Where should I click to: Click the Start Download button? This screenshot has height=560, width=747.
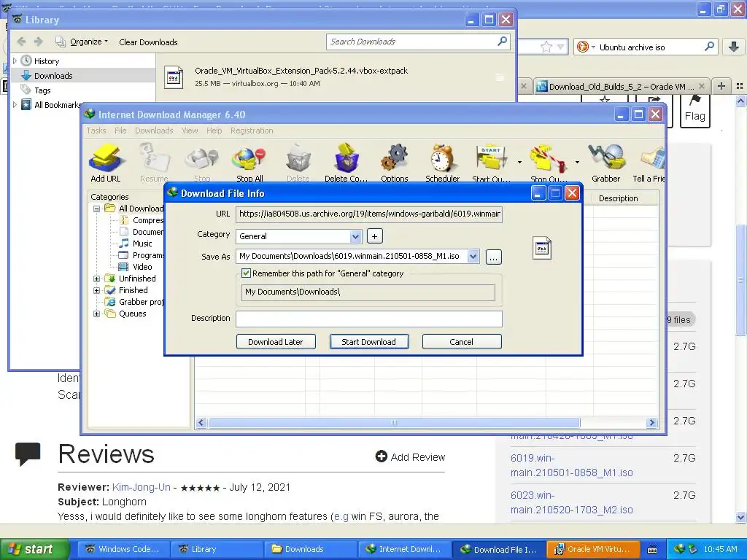(368, 342)
